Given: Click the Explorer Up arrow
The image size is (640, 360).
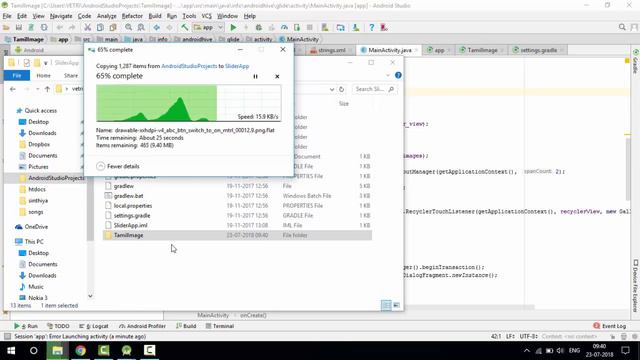Looking at the screenshot, I should pos(47,89).
